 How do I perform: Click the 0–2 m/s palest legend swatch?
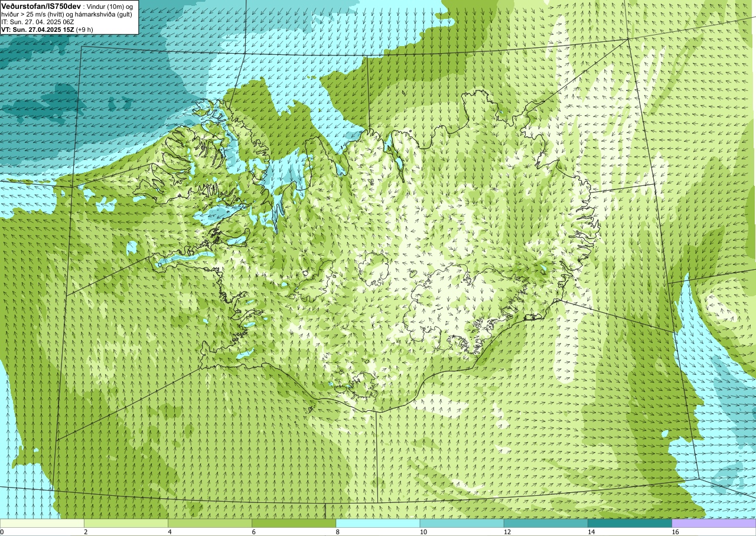pos(42,523)
